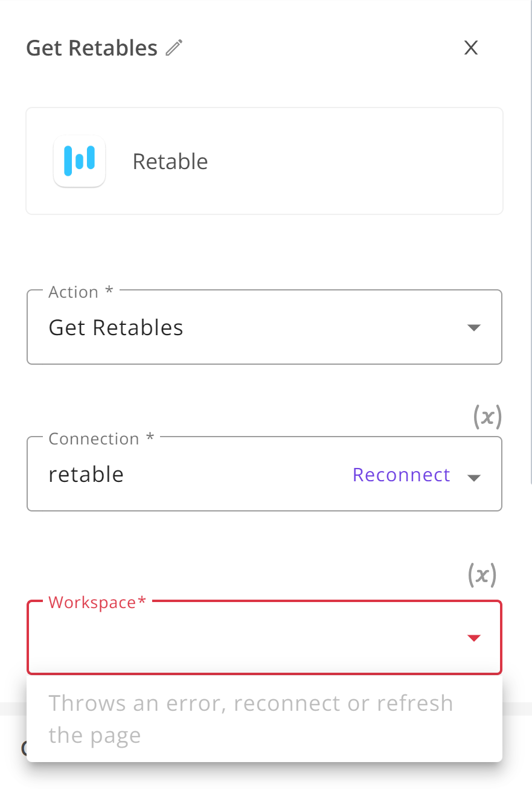Screen dimensions: 532x811
Task: Click the "Connection" field label
Action: (x=94, y=439)
